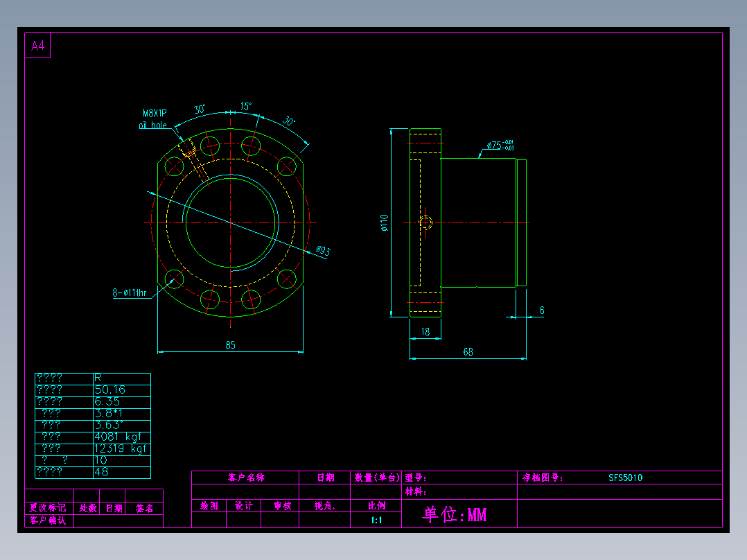
Task: Select 日期 between 处数 and 签名
Action: click(114, 508)
